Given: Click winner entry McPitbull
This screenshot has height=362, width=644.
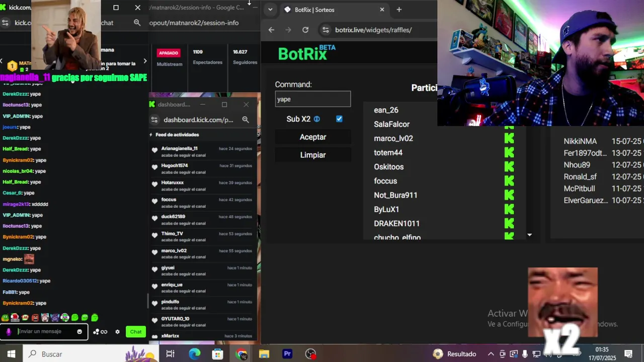Looking at the screenshot, I should pyautogui.click(x=579, y=189).
